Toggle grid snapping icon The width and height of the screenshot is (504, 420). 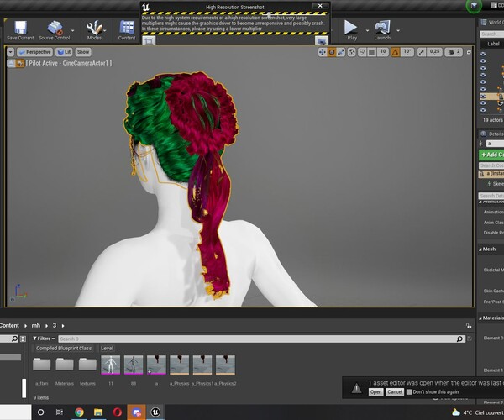click(x=372, y=52)
